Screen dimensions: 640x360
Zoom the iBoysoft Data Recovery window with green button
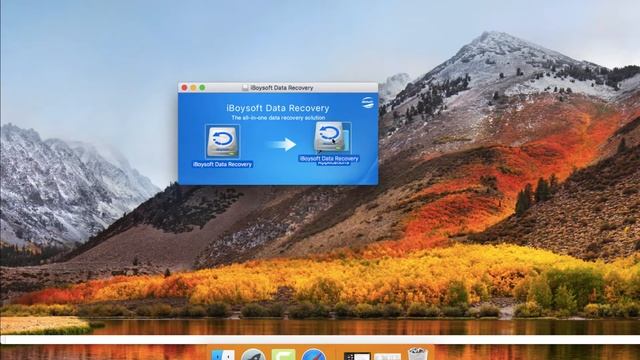(x=202, y=88)
